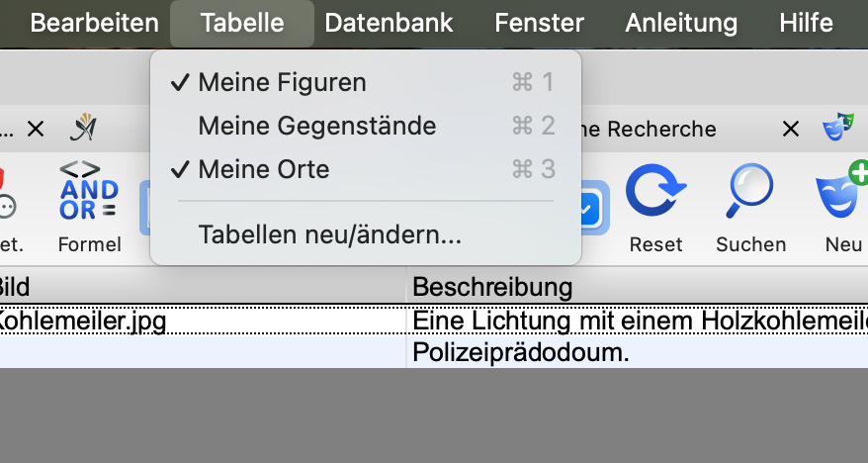Toggle the blue checkmark toolbar button
The image size is (868, 463).
pos(594,207)
